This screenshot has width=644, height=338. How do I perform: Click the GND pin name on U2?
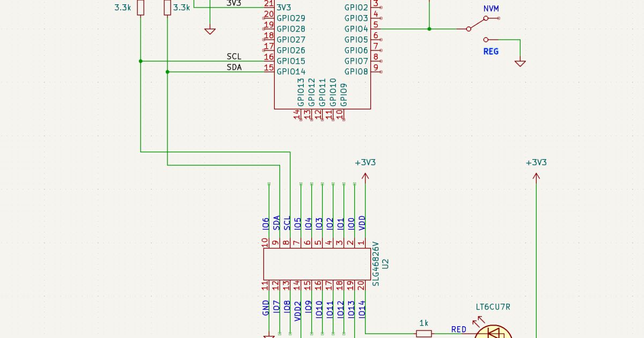pos(266,307)
